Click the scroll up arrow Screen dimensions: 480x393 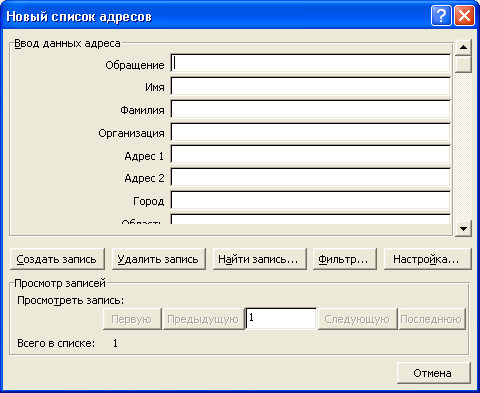pos(463,47)
